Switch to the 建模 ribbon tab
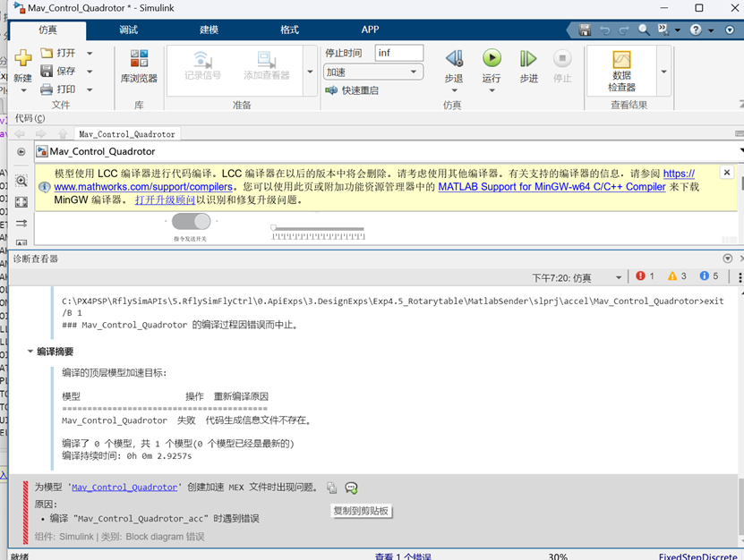This screenshot has width=744, height=560. click(x=209, y=30)
